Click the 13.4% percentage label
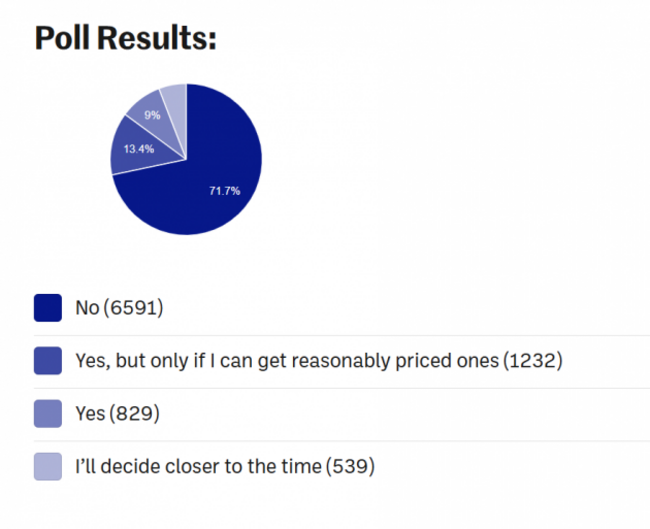 [139, 149]
